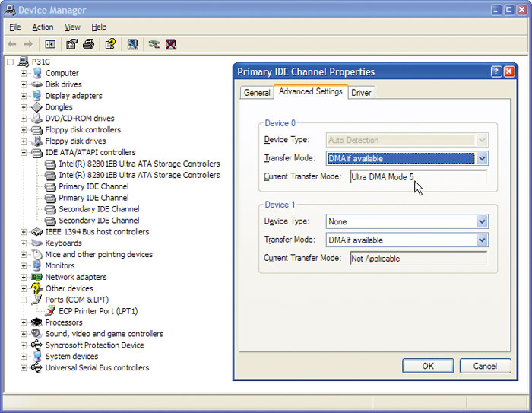The image size is (532, 413).
Task: Open Device 1 Transfer Mode dropdown
Action: pyautogui.click(x=481, y=240)
